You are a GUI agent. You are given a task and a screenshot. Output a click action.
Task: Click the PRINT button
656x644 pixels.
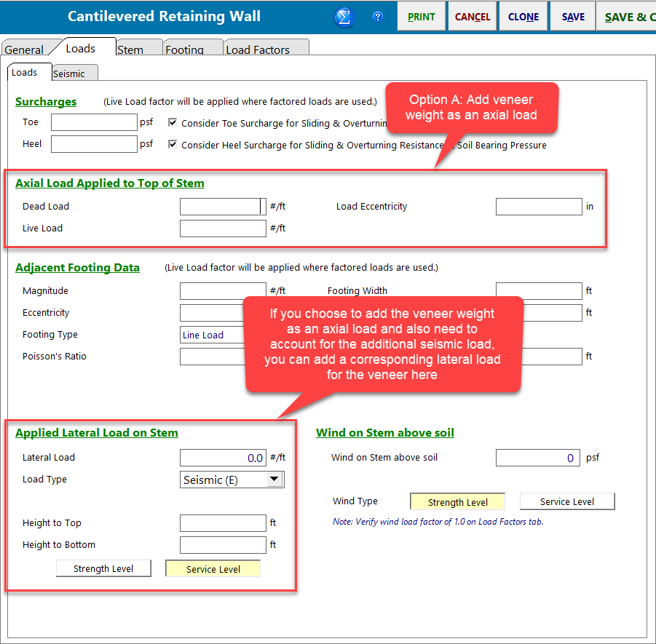click(422, 17)
